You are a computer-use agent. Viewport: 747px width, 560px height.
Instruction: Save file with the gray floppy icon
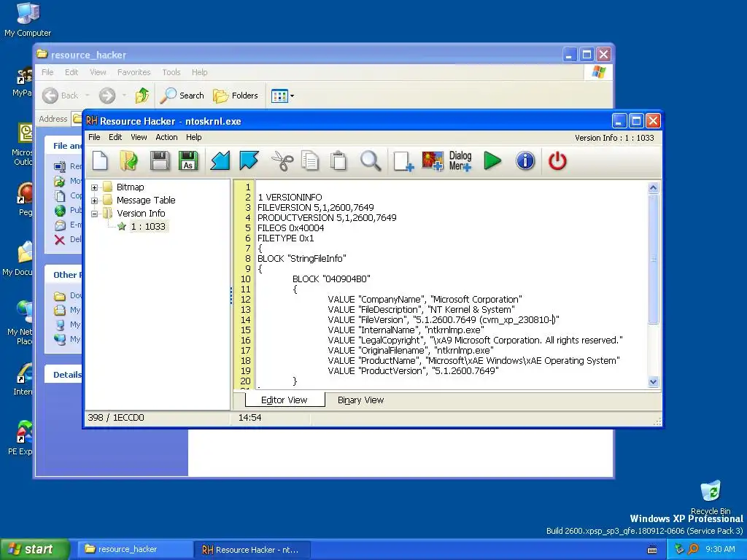(160, 161)
